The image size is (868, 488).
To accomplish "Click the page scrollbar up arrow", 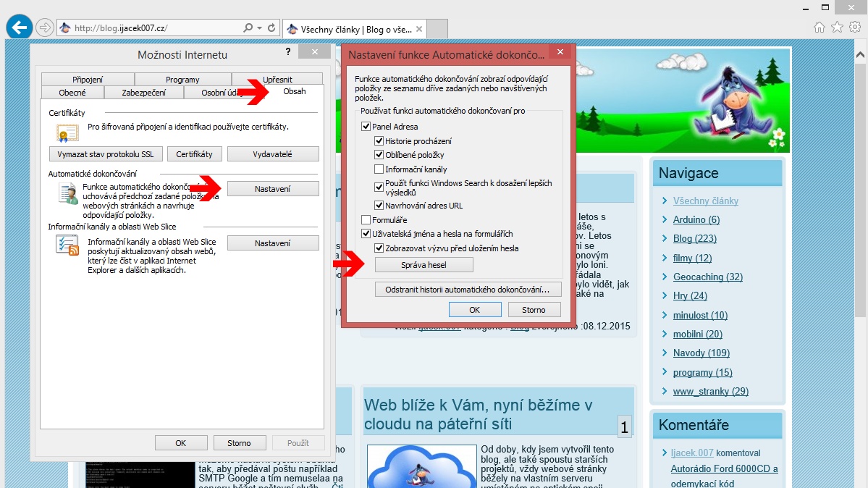I will [860, 54].
